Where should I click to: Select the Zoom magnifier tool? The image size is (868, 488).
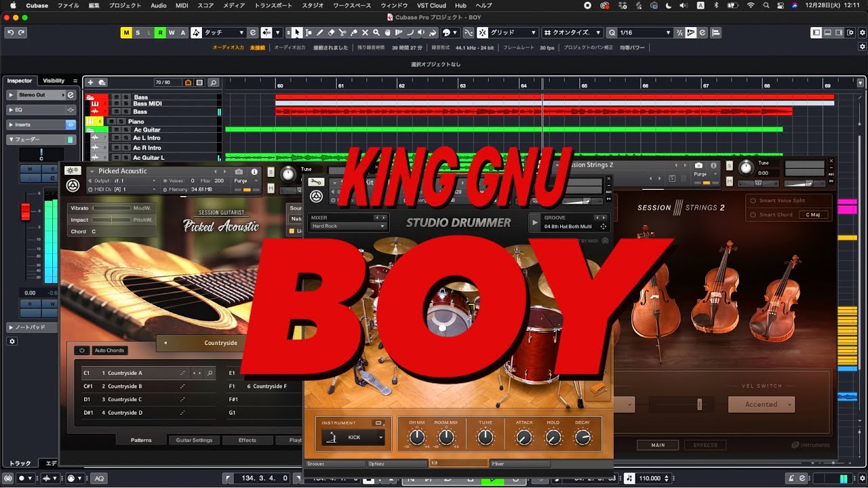click(377, 33)
